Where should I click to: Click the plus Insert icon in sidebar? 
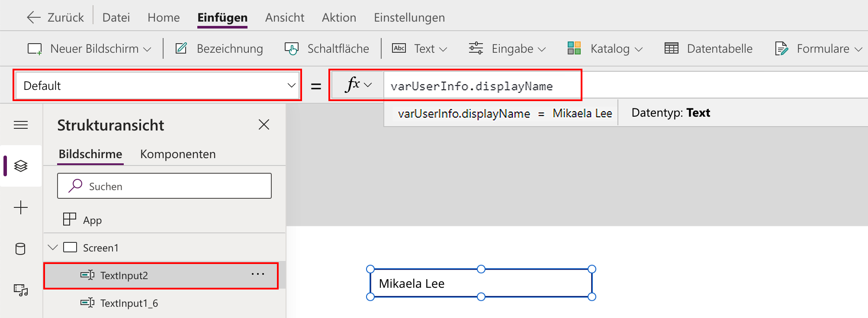(x=21, y=207)
